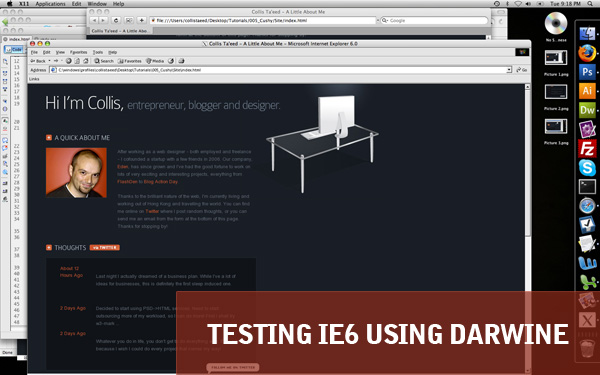Image resolution: width=600 pixels, height=375 pixels.
Task: Open Dreamweaver from the dock
Action: tap(587, 110)
